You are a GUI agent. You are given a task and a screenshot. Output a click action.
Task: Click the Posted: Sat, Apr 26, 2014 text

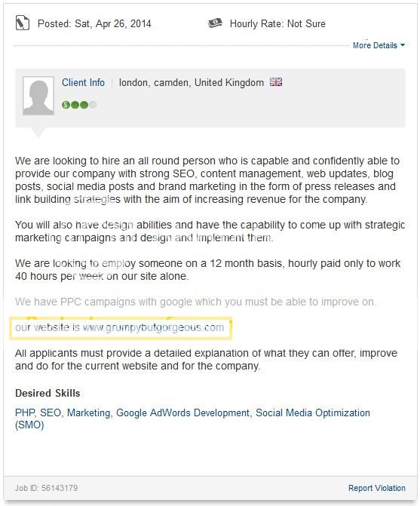[x=94, y=23]
